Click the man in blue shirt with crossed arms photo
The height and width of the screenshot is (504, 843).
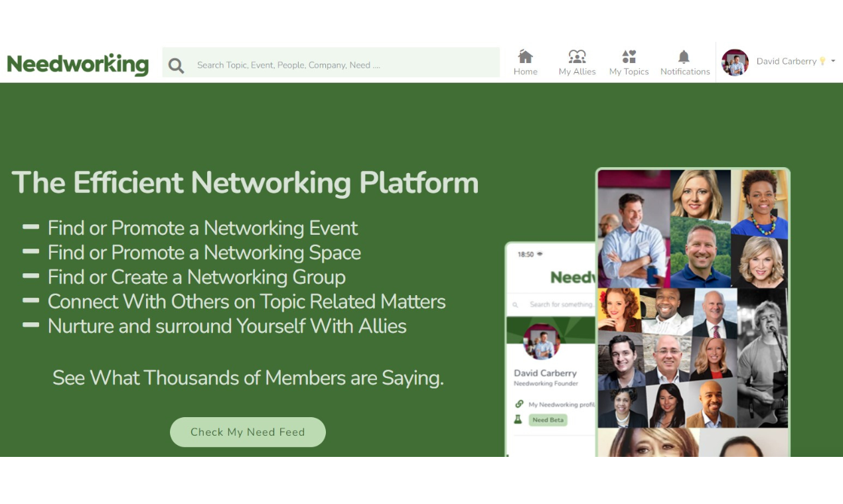click(634, 229)
